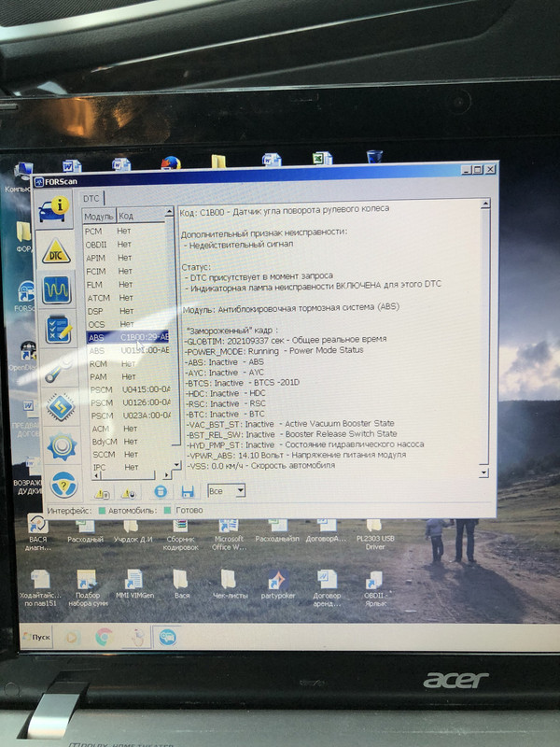Open the Excel file desktop icon
Image resolution: width=560 pixels, height=747 pixels.
coord(322,159)
